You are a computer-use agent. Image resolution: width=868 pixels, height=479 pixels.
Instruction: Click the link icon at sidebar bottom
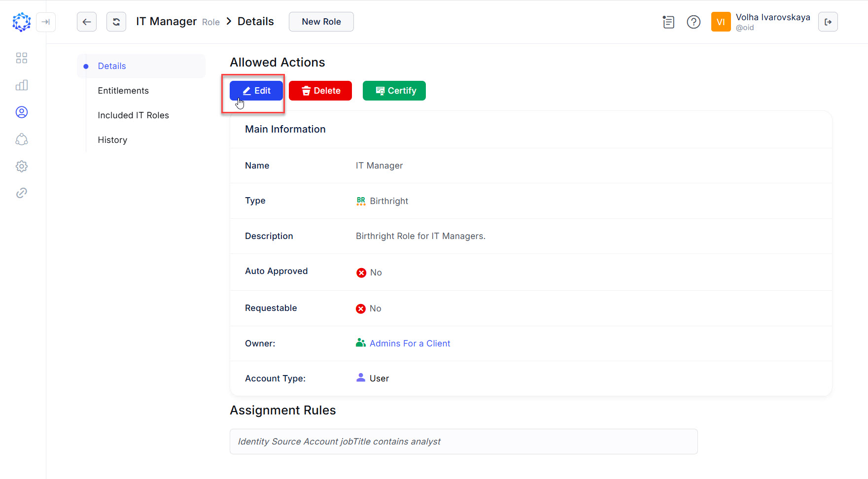[x=22, y=193]
